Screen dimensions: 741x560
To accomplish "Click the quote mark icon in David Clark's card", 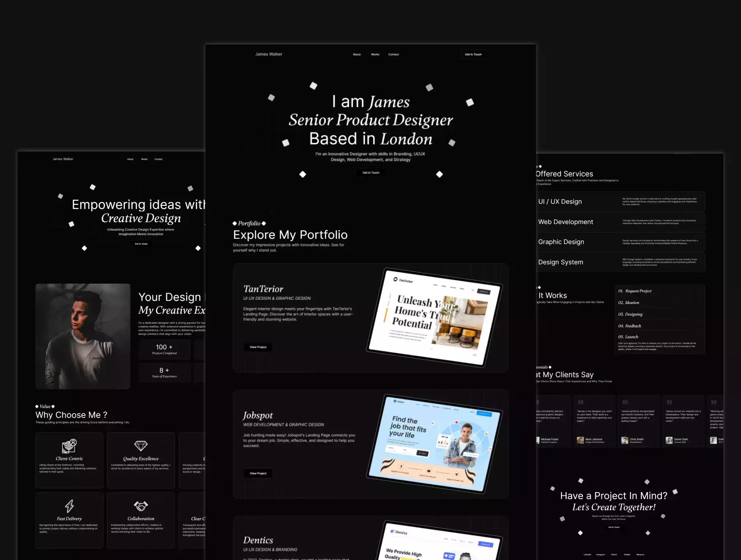I will pos(669,402).
